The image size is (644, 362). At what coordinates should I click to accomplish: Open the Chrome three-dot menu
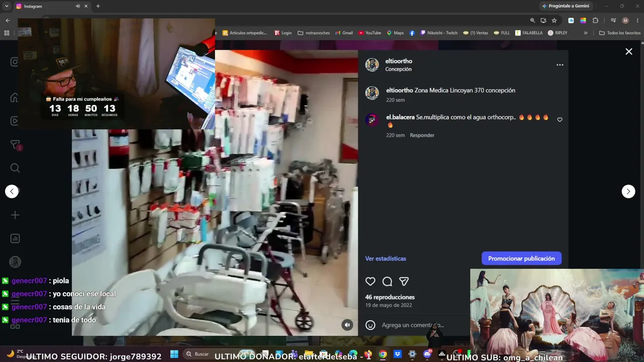point(637,21)
